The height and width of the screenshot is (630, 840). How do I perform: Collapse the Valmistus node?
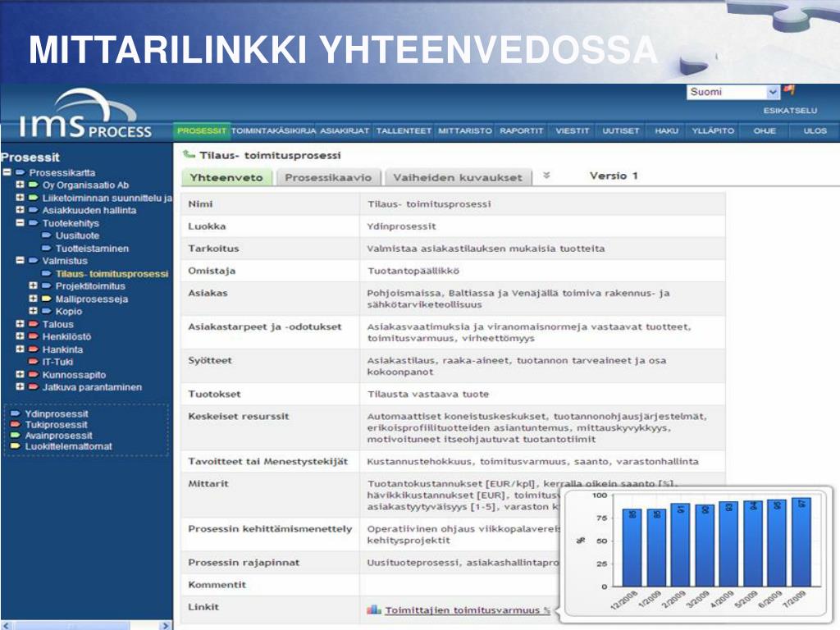point(21,260)
